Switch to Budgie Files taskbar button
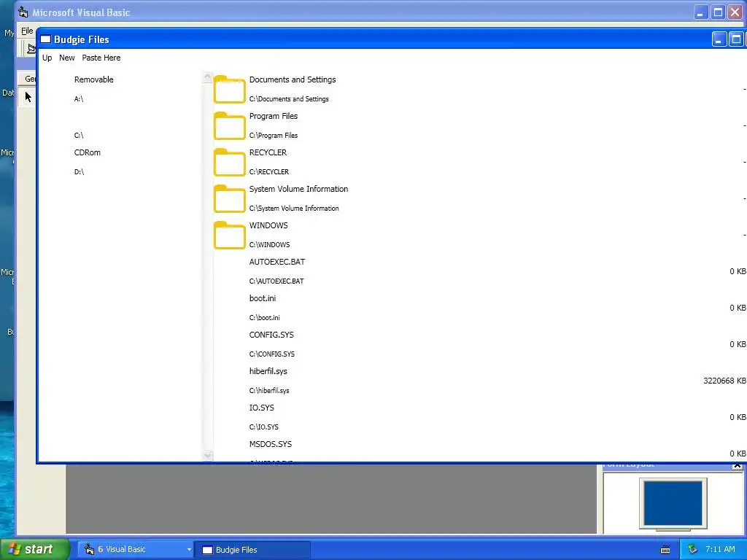 (253, 550)
